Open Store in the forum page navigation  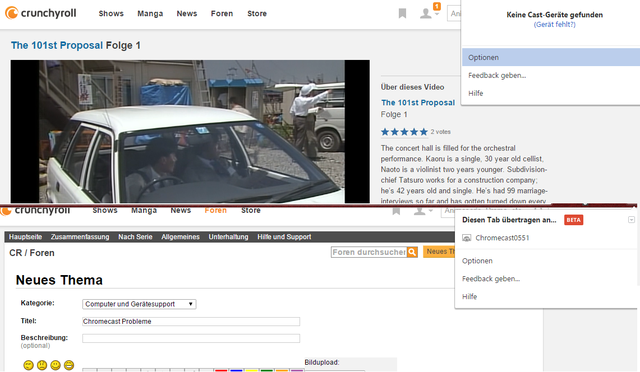pos(251,210)
